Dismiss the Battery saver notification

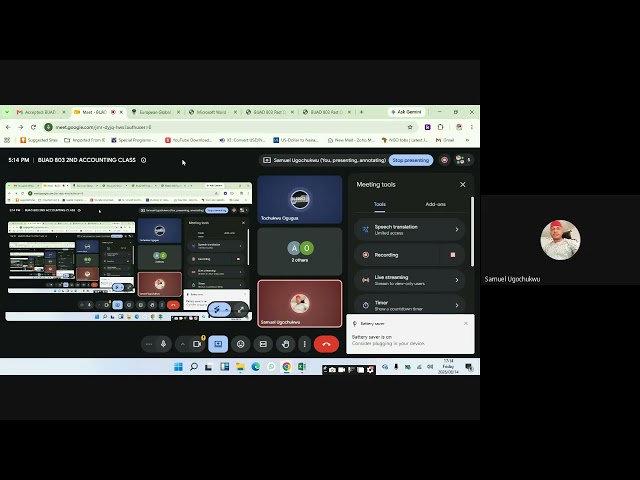click(466, 323)
